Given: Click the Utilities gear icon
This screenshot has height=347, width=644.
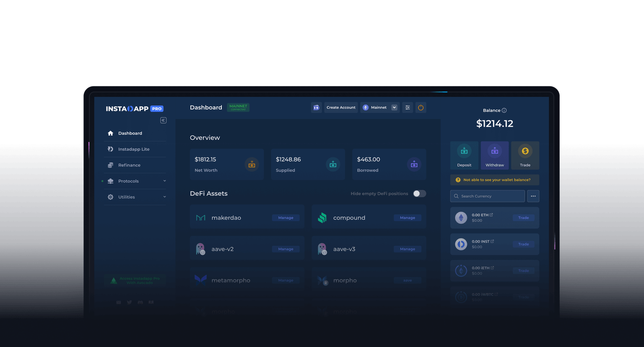Looking at the screenshot, I should (111, 197).
